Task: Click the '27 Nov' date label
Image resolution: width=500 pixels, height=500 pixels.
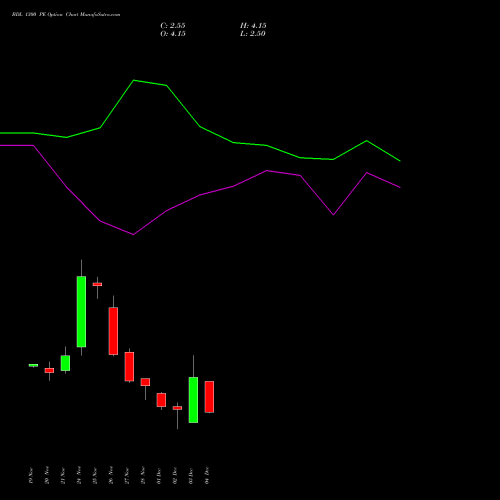Action: [x=127, y=475]
